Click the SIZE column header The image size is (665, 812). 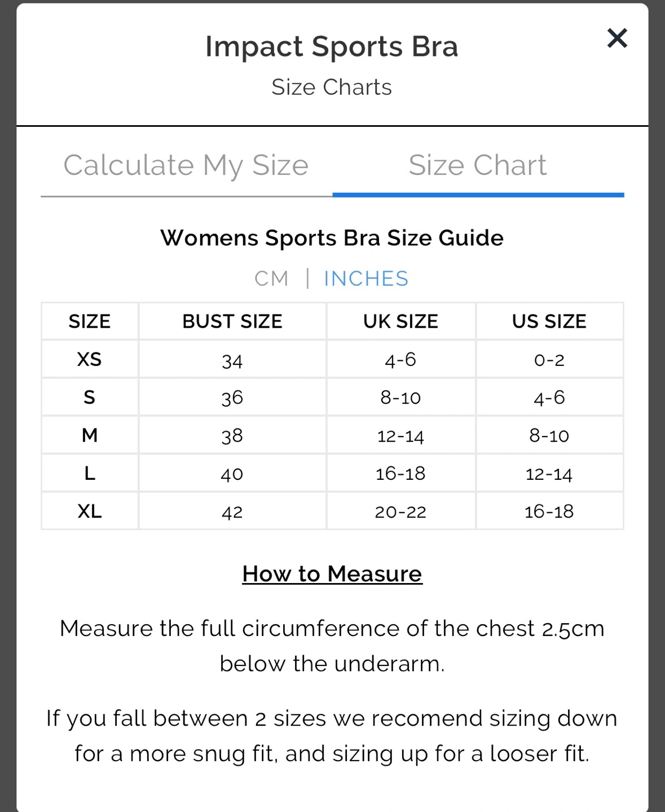coord(90,321)
